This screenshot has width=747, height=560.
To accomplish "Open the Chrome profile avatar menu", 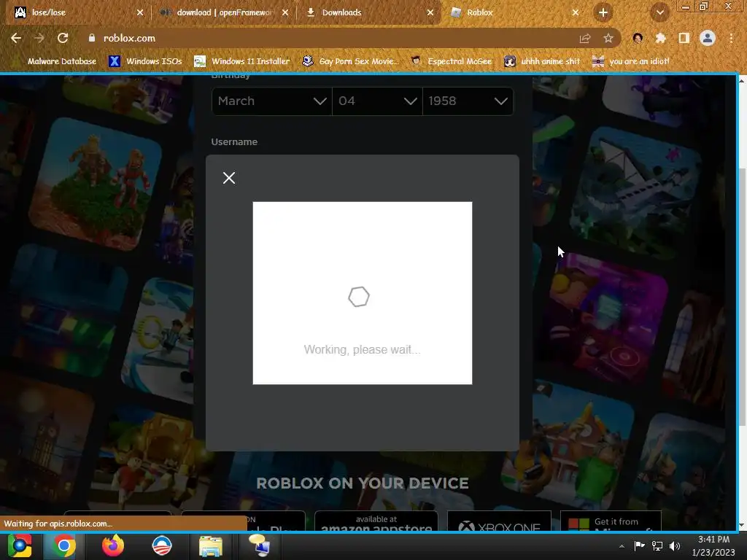I will point(708,38).
